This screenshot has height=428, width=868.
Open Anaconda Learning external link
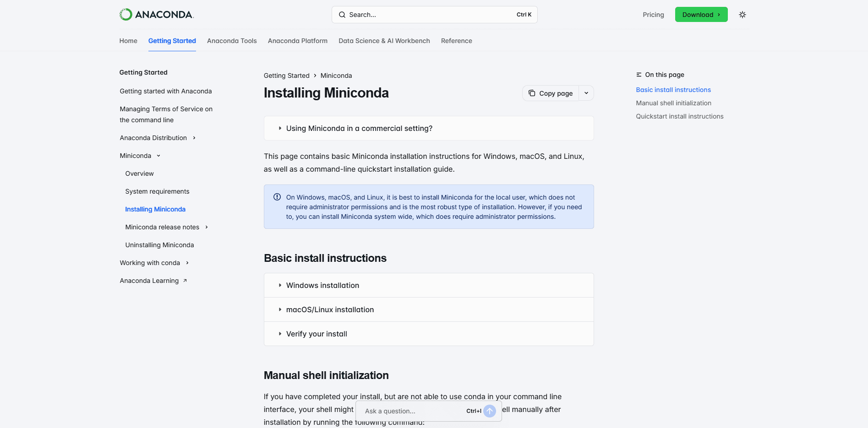(x=149, y=281)
